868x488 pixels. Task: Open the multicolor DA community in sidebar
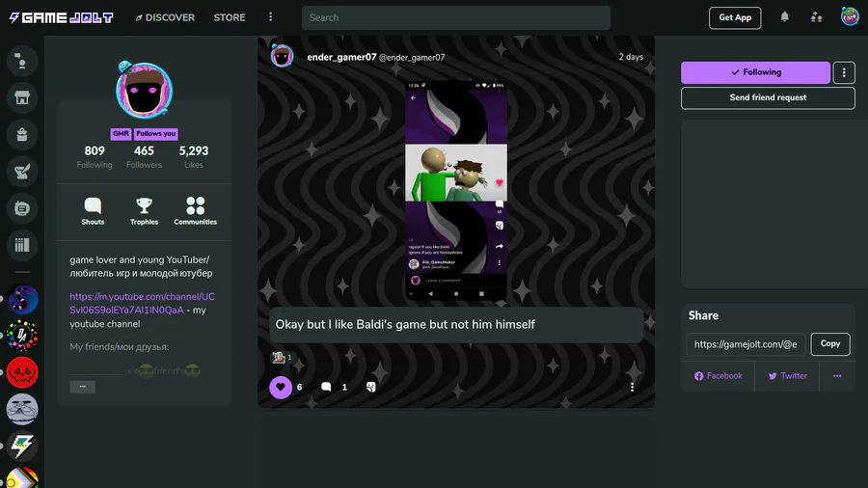[x=22, y=336]
